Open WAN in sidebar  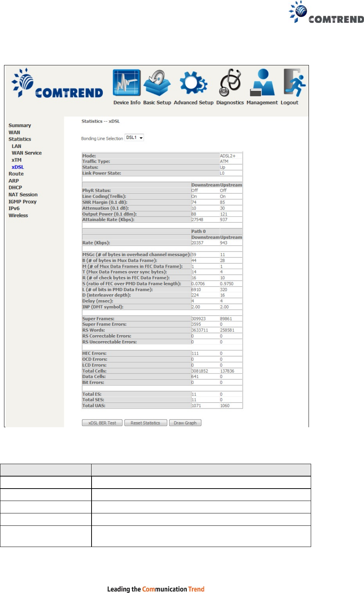(14, 133)
